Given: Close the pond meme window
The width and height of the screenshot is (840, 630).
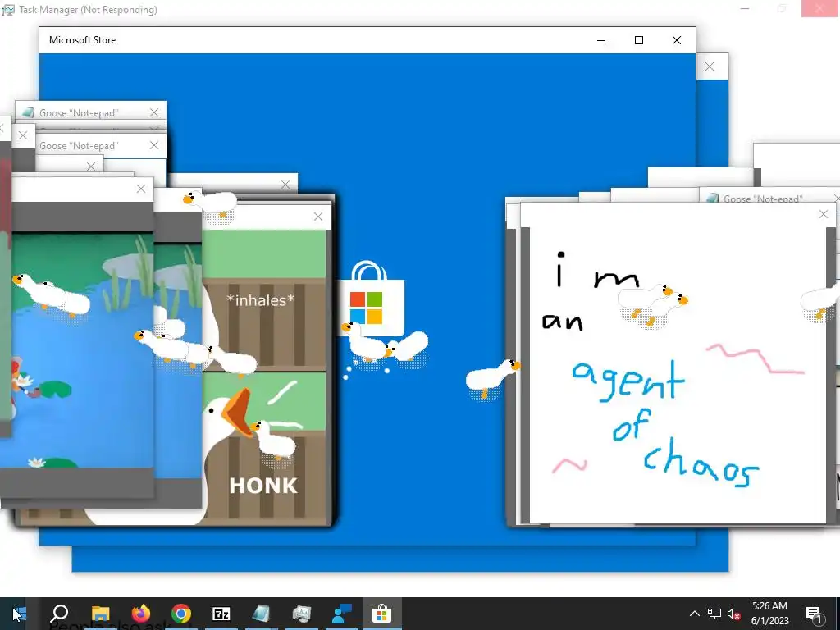Looking at the screenshot, I should click(x=141, y=189).
